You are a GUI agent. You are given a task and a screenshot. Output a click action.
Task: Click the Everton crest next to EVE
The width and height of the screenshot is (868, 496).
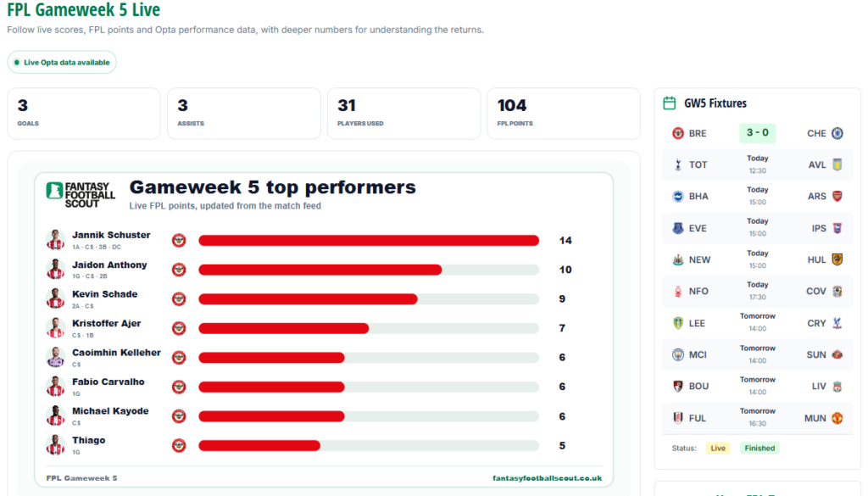click(x=677, y=228)
